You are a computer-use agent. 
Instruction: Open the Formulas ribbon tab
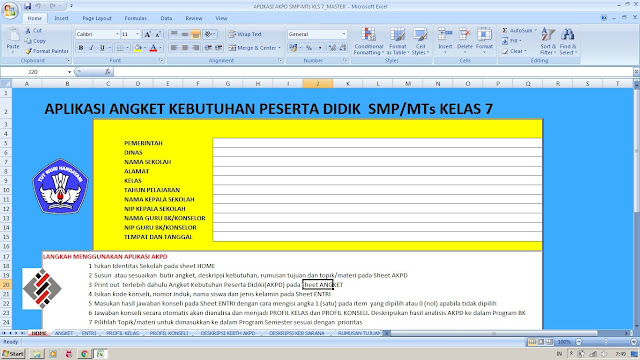point(136,18)
